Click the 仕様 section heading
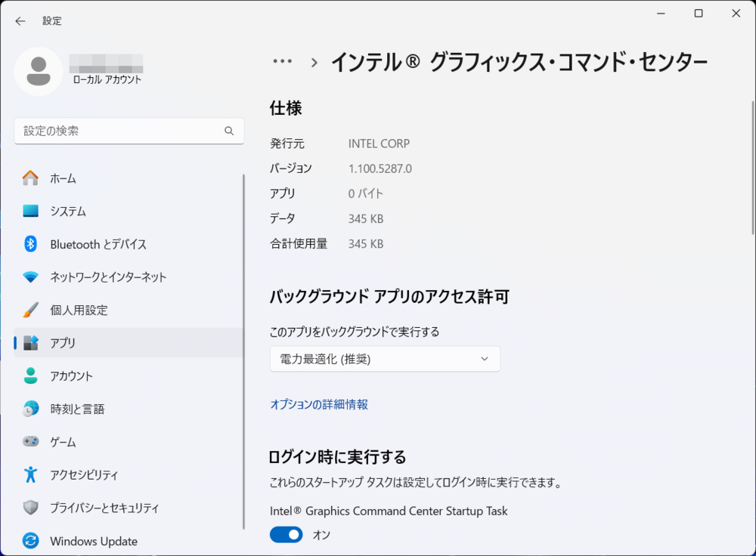Image resolution: width=756 pixels, height=556 pixels. (286, 108)
